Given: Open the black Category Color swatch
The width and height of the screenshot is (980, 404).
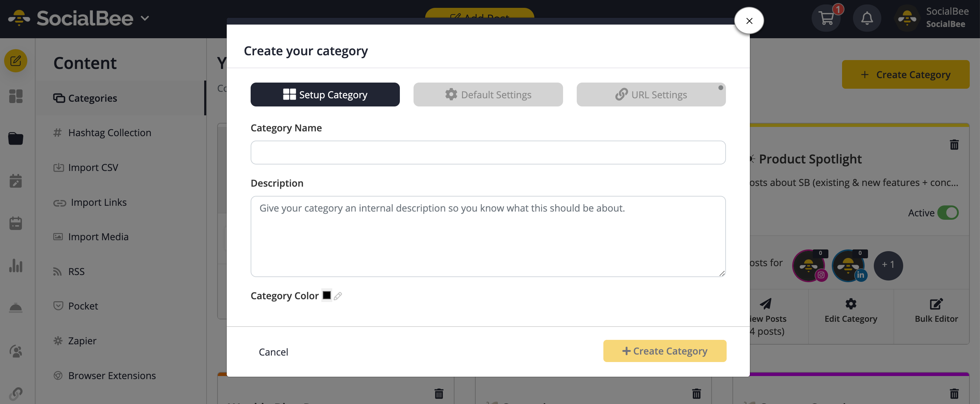Looking at the screenshot, I should pos(327,295).
